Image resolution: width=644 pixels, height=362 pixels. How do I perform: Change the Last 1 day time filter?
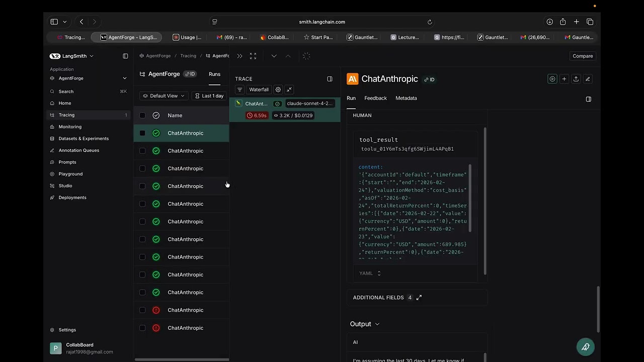tap(209, 96)
